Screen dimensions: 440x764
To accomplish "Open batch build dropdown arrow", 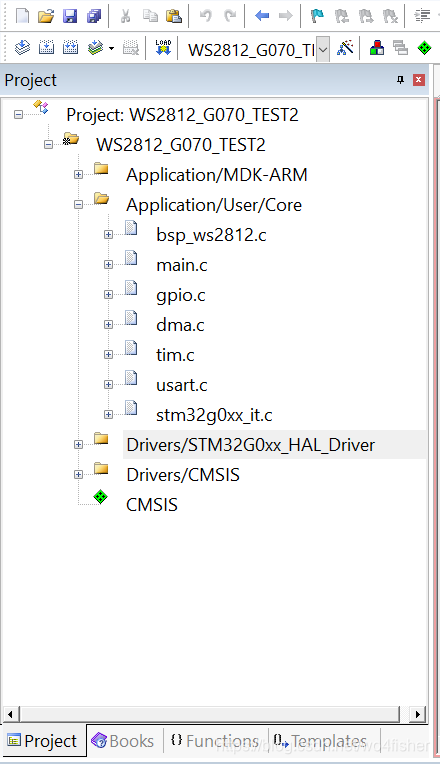I will click(x=112, y=48).
